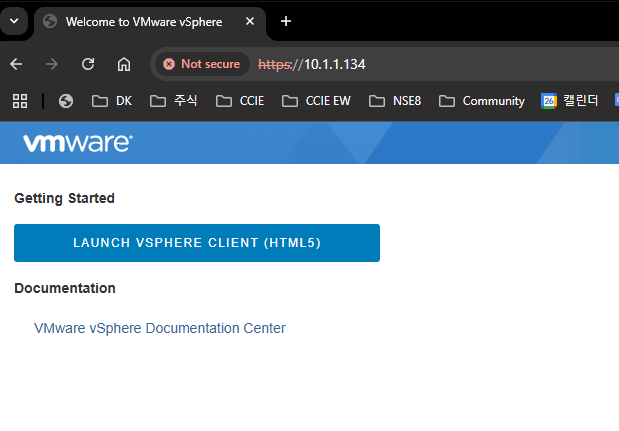Click the Documentation heading

pos(65,288)
